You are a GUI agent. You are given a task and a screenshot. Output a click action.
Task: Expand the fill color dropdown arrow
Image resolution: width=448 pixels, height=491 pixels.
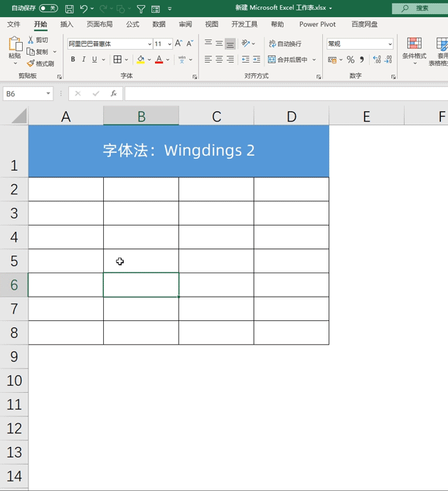149,60
